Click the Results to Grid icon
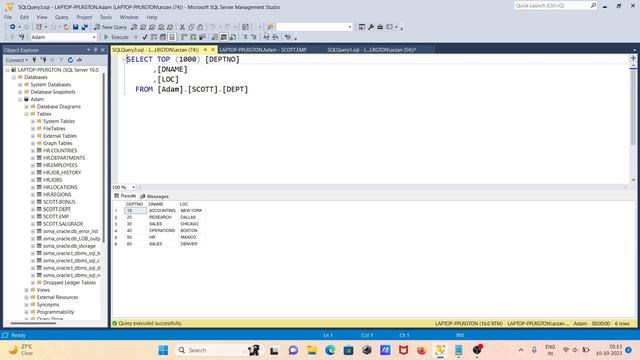 224,37
